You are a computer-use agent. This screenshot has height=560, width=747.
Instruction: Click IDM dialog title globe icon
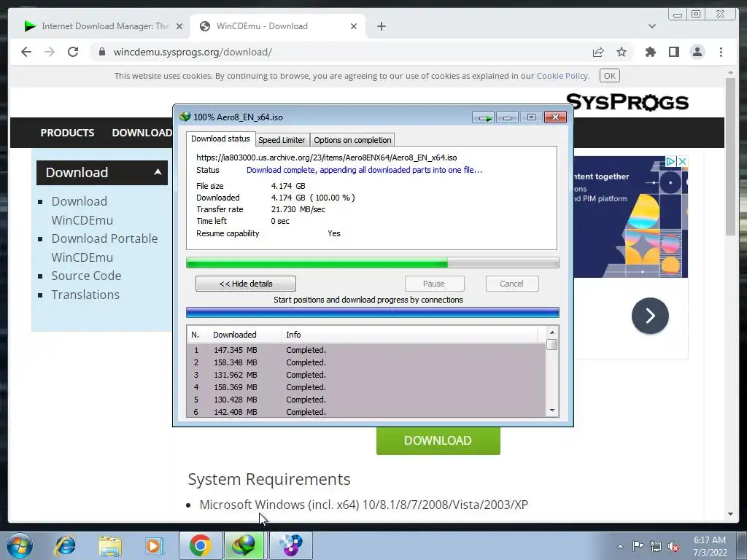click(185, 117)
